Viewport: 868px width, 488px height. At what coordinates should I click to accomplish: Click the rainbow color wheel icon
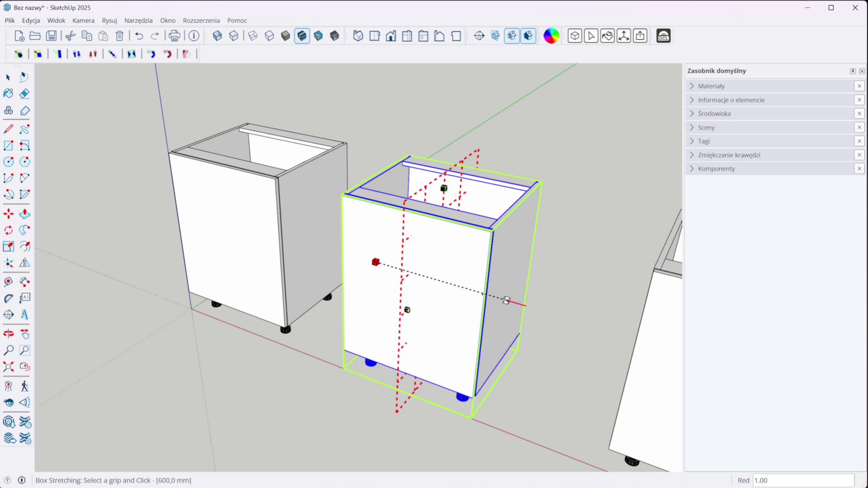click(x=551, y=36)
